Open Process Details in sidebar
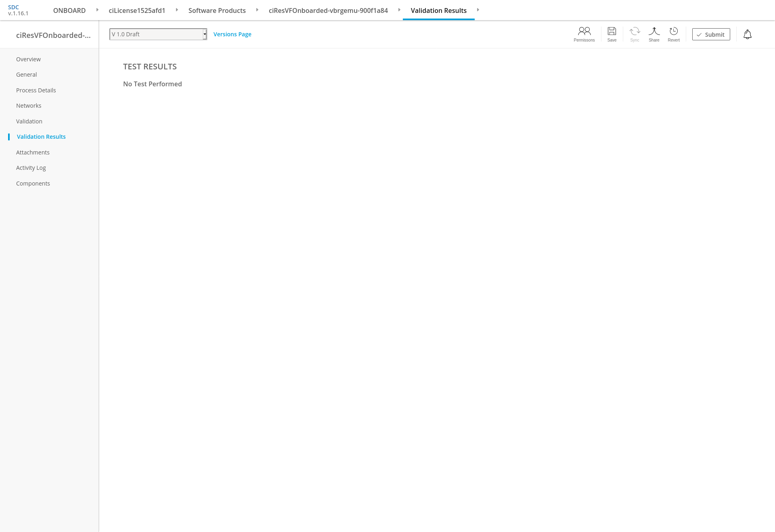Screen dimensions: 775x532 [36, 90]
